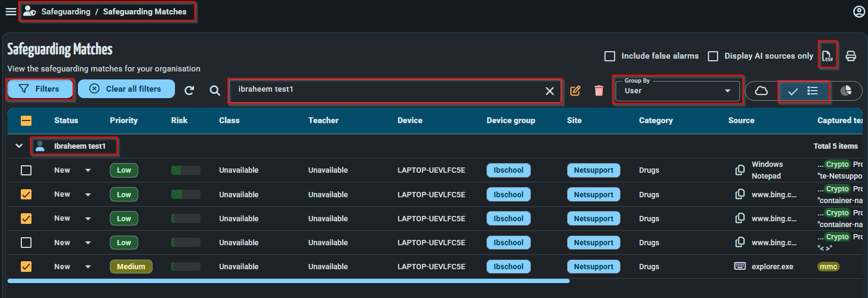Sort by Device column header
The height and width of the screenshot is (298, 868).
tap(410, 120)
